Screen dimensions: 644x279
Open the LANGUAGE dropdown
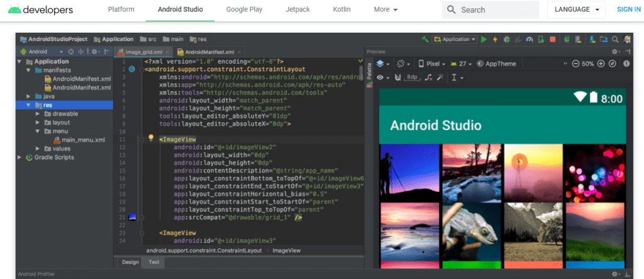(x=576, y=9)
